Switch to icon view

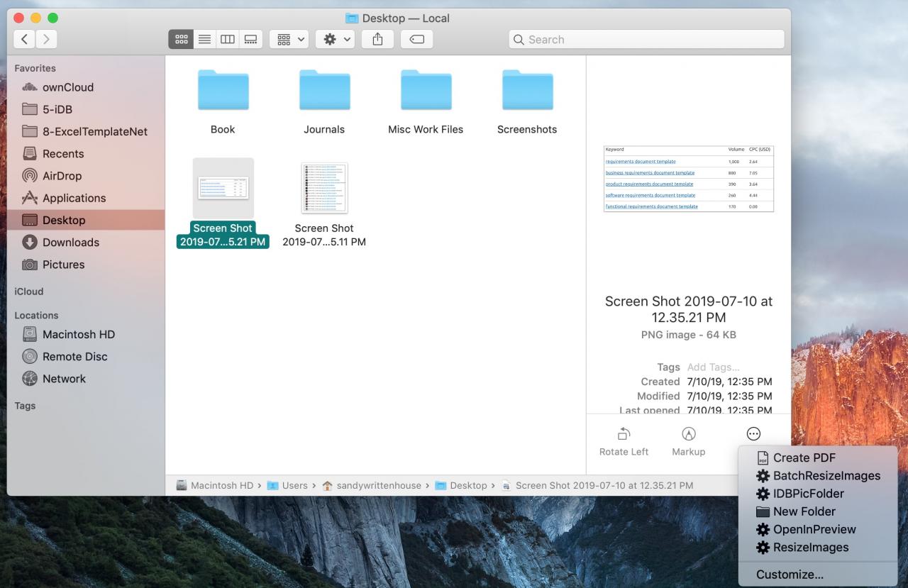pos(181,40)
